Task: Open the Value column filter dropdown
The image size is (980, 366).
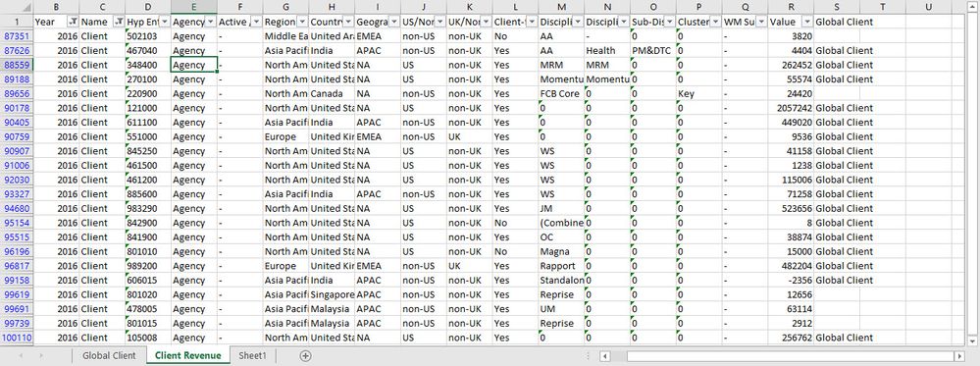Action: pyautogui.click(x=807, y=22)
